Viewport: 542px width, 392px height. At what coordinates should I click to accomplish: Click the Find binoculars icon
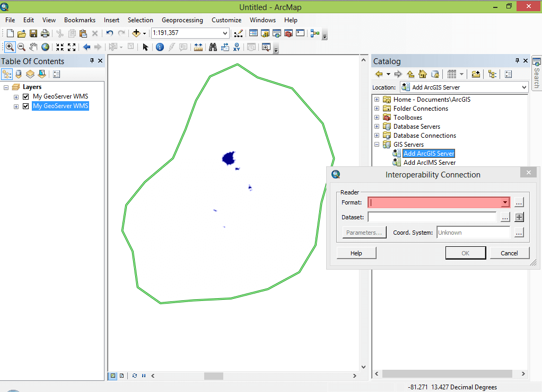(x=213, y=47)
